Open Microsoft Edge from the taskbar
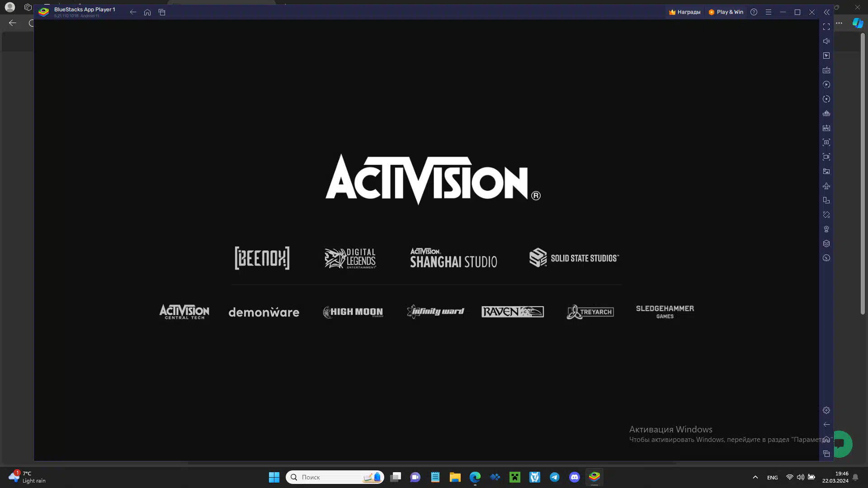The height and width of the screenshot is (488, 868). point(475,477)
